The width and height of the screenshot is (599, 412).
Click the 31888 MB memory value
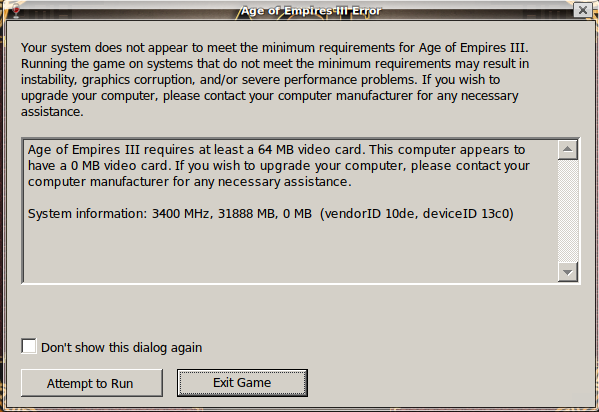click(246, 214)
